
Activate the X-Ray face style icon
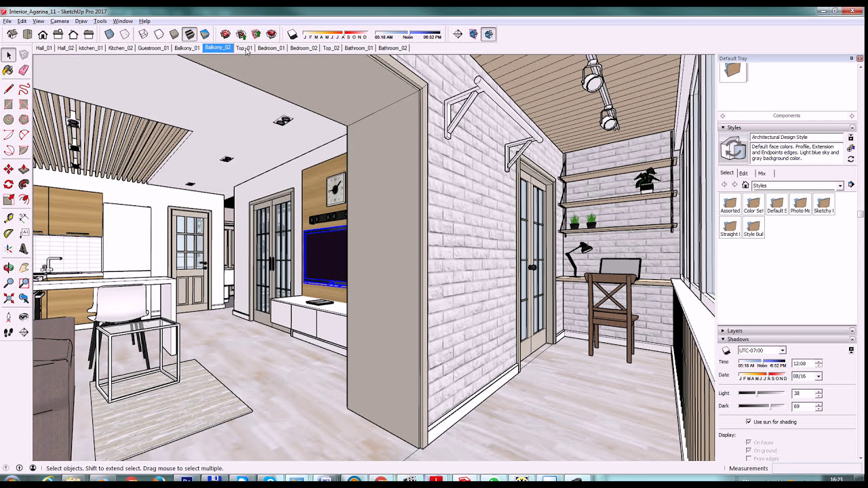[x=109, y=34]
